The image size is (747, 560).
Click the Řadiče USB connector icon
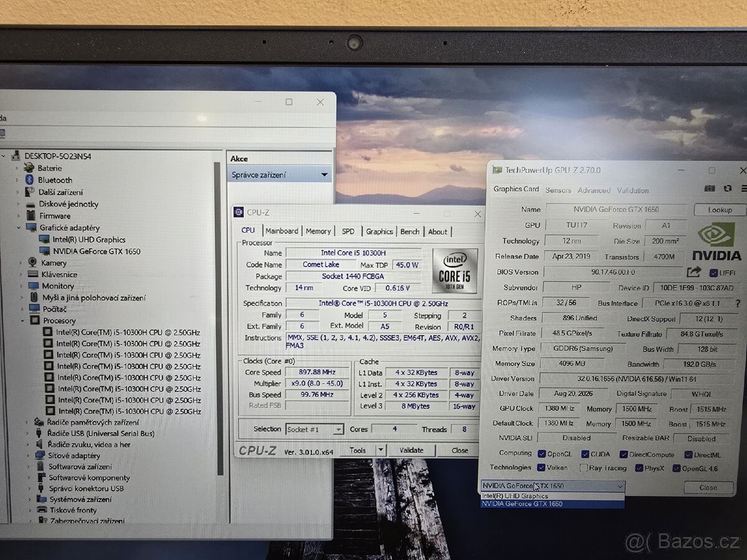[40, 433]
